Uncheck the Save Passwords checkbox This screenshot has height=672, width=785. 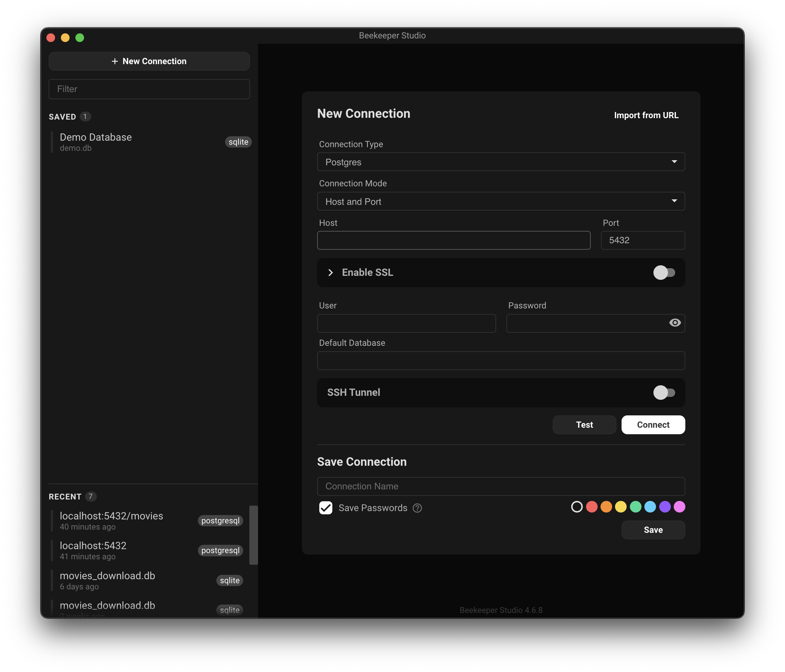coord(326,508)
